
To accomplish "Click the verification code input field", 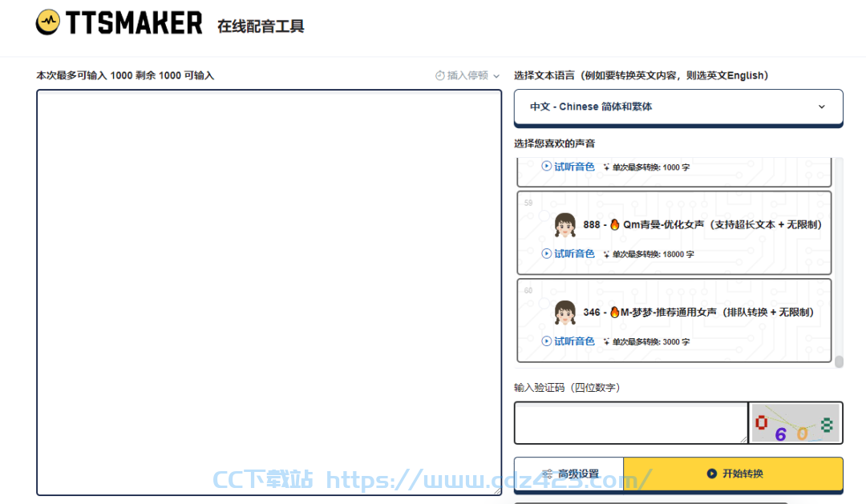I will point(631,423).
